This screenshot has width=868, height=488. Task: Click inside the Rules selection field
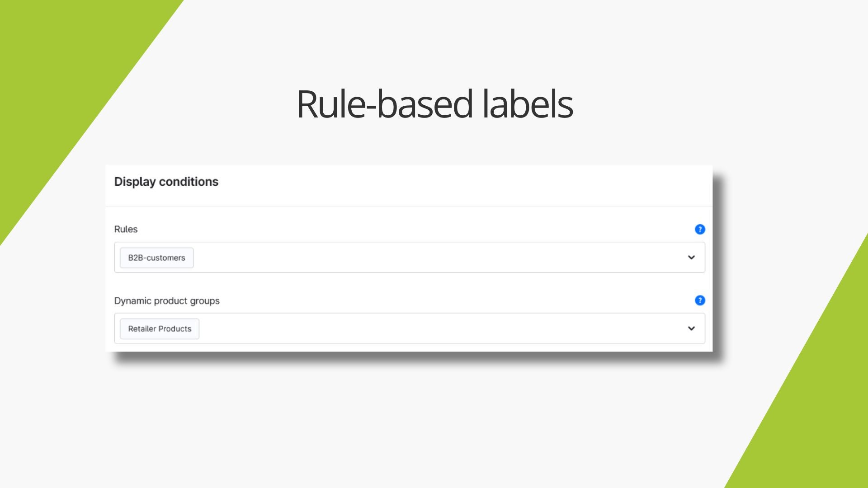(410, 258)
